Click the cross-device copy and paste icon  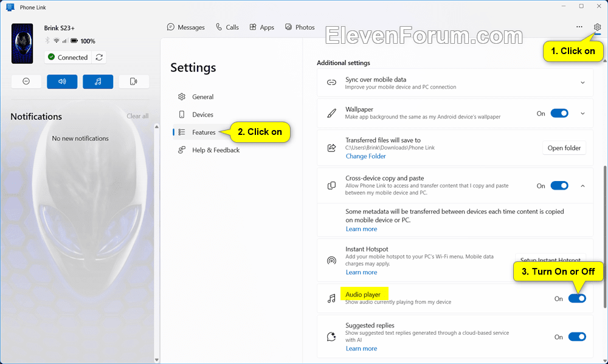coord(331,186)
